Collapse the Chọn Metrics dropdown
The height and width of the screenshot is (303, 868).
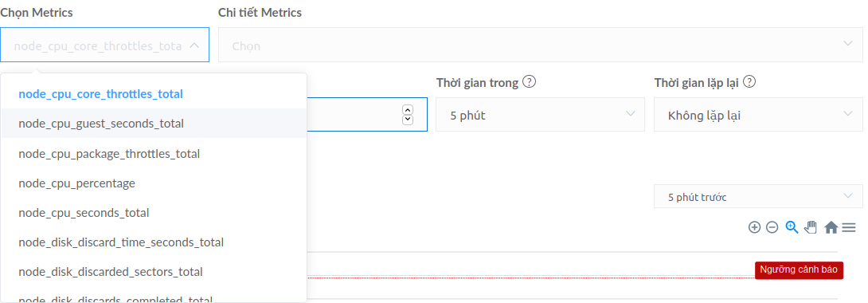click(x=104, y=45)
